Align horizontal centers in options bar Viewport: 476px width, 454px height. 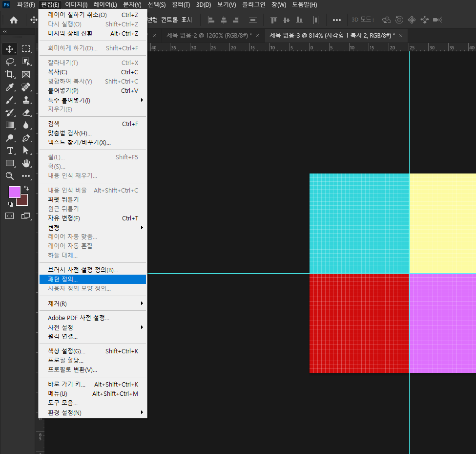click(224, 20)
